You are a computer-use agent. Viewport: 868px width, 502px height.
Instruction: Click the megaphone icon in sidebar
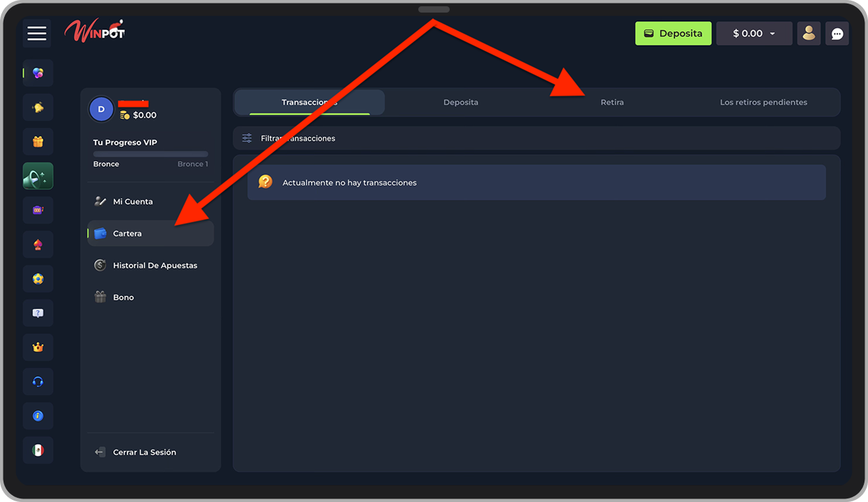(x=38, y=176)
